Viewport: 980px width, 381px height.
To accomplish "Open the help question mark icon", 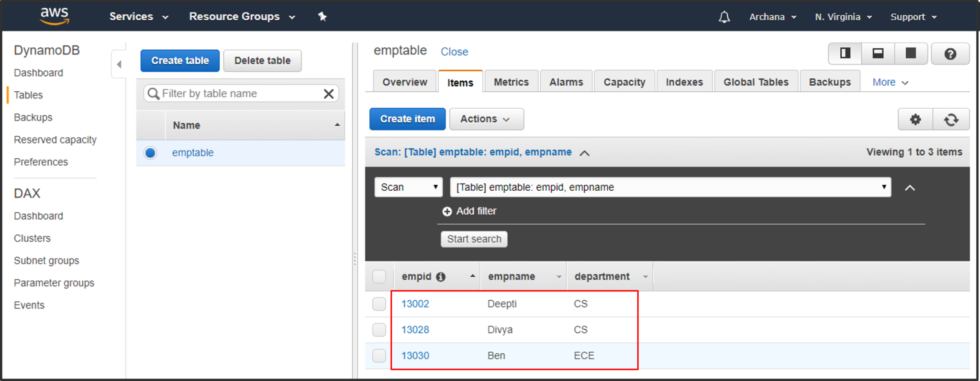I will click(950, 54).
